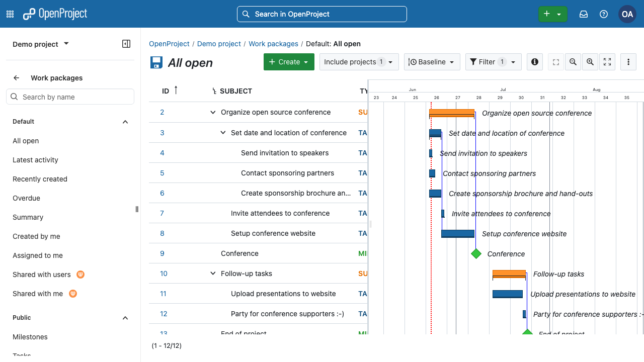Activate Gantt zen mode icon
Screen dimensions: 644x362
coord(556,62)
